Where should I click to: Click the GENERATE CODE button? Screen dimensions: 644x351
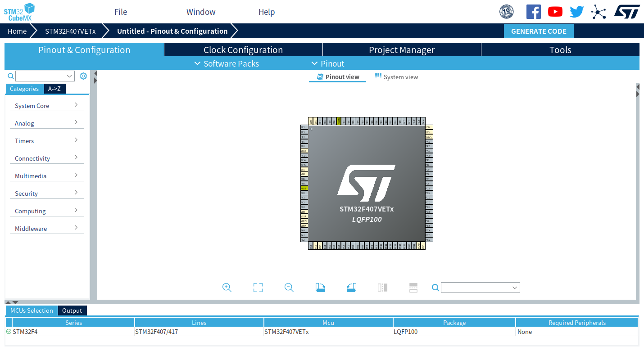click(x=539, y=31)
